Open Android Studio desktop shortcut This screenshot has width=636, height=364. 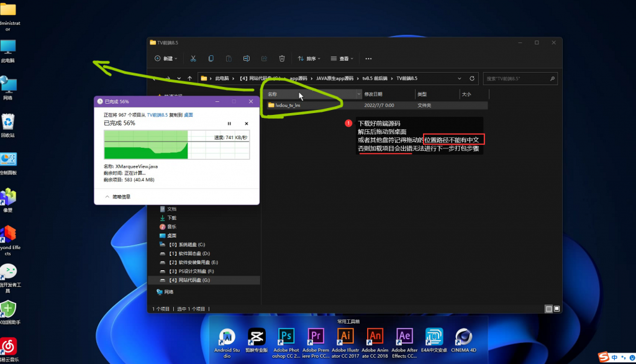227,337
